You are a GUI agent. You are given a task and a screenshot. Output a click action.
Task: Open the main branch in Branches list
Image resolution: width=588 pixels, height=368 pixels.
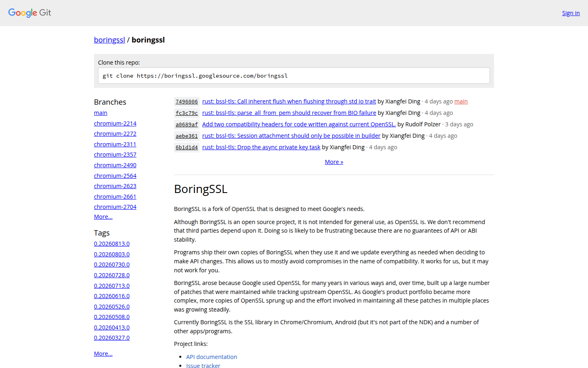[100, 113]
